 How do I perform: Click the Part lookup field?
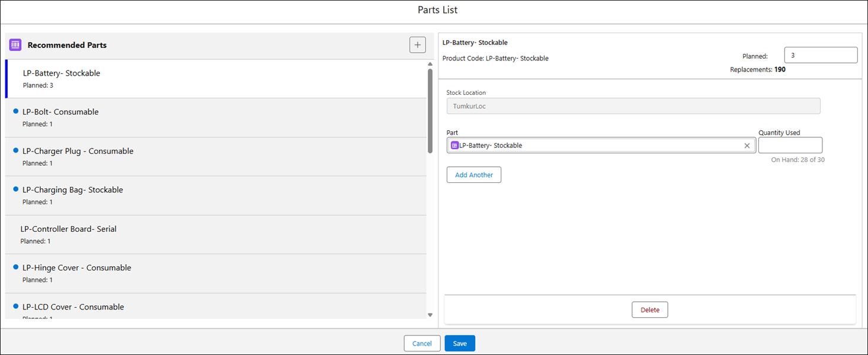tap(601, 146)
